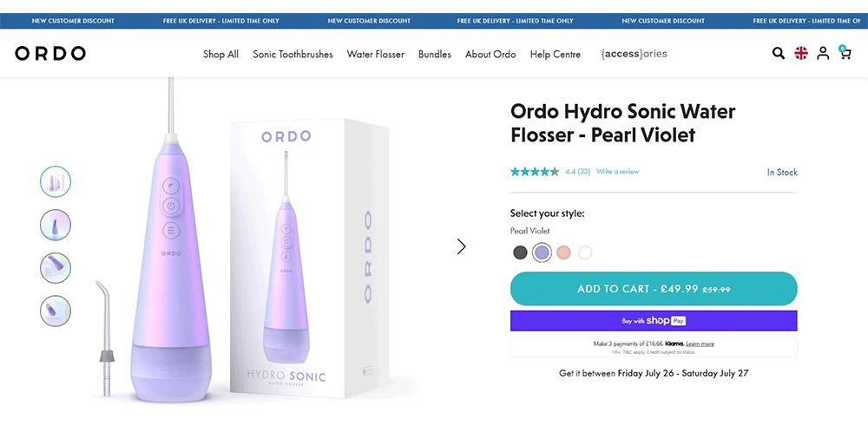
Task: Open the shopping cart icon
Action: (845, 54)
